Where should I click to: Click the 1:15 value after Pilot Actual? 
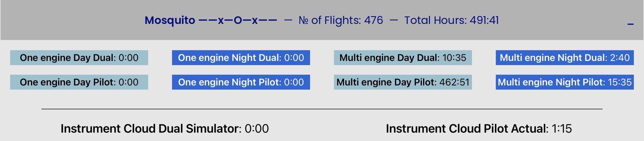click(562, 129)
